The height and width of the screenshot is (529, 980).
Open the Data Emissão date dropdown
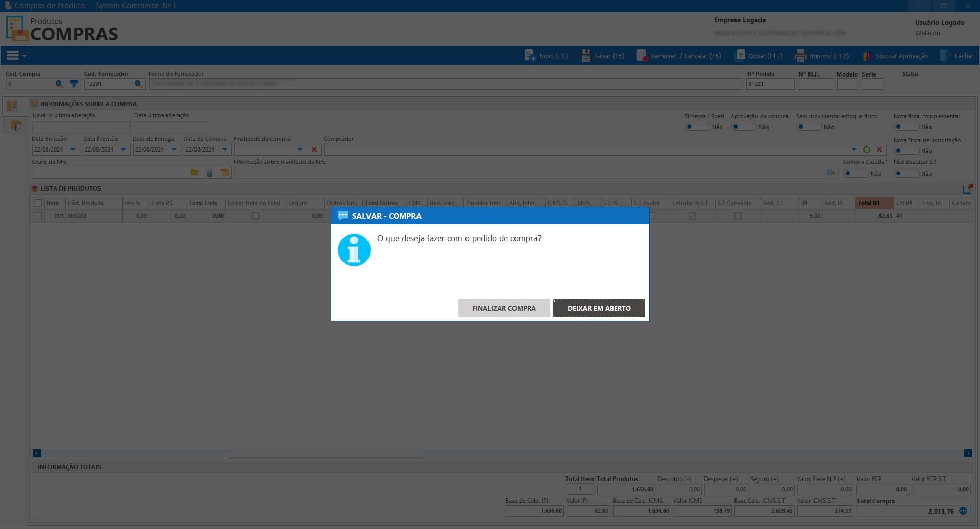73,149
